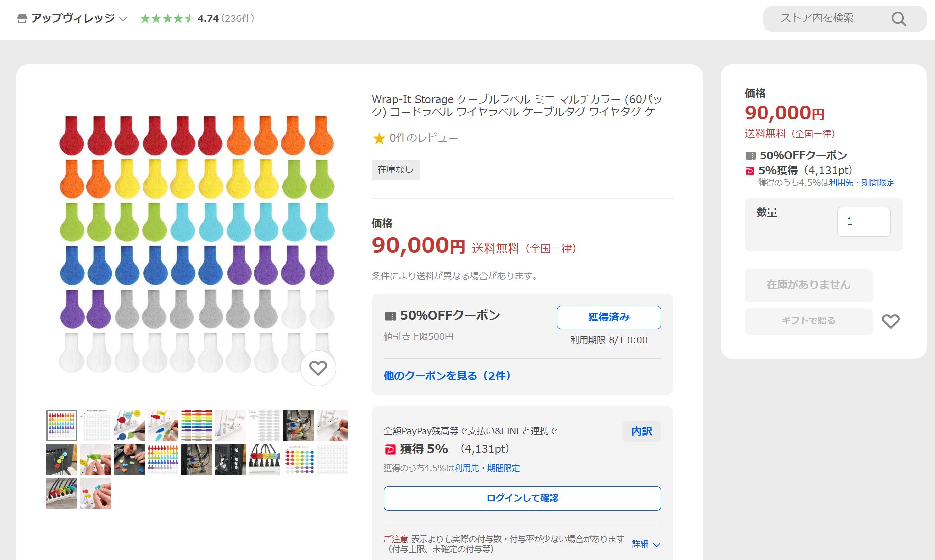Click the coupon icon in the side price panel
This screenshot has height=560, width=935.
tap(751, 156)
